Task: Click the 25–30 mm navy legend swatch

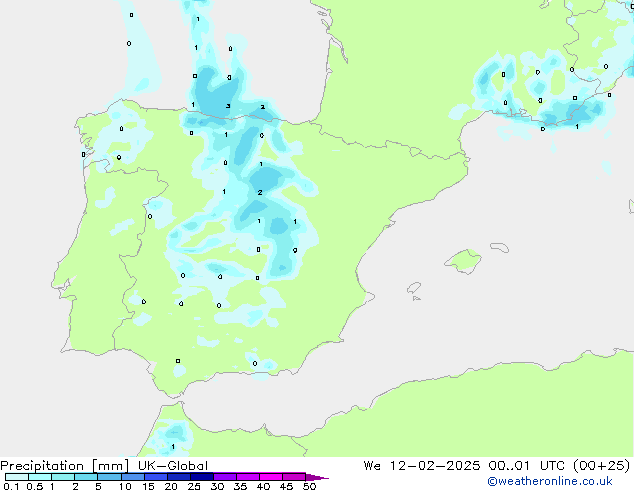Action: point(201,477)
